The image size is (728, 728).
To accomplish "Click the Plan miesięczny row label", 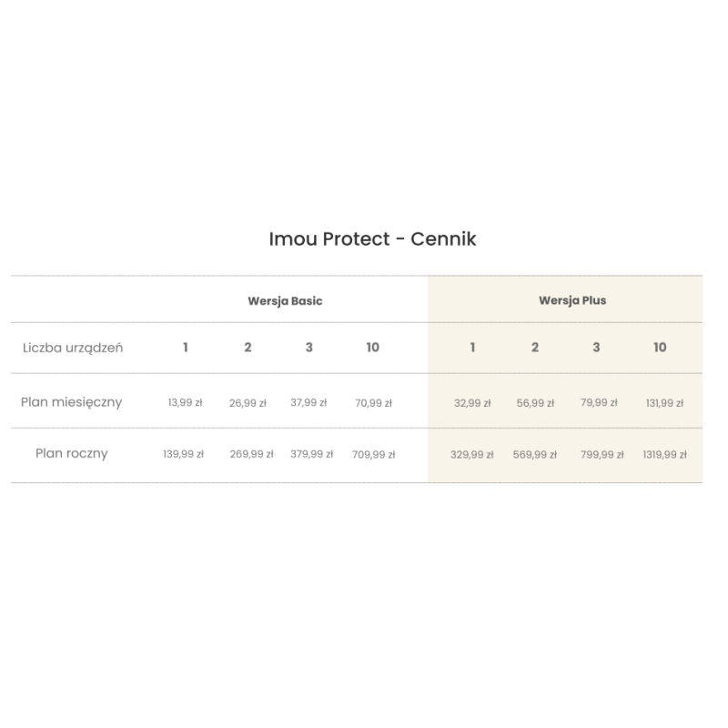I will (x=71, y=402).
